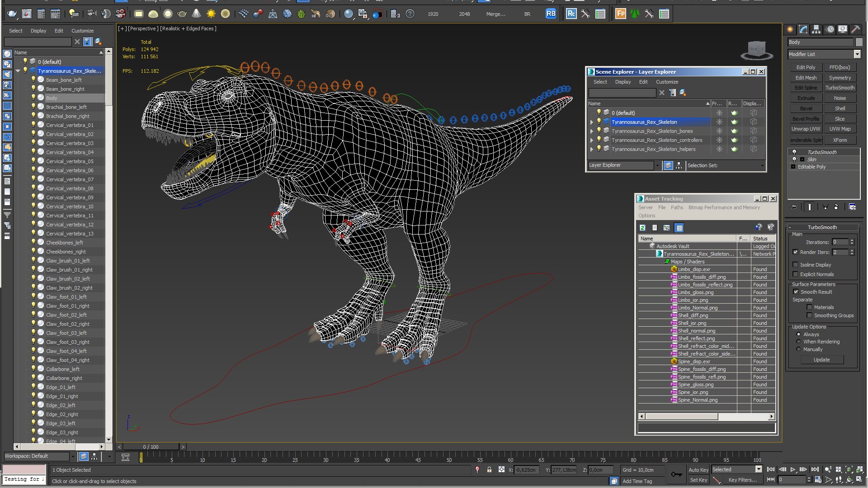The height and width of the screenshot is (488, 868).
Task: Click the Table View icon in Asset Tracking
Action: pos(679,228)
